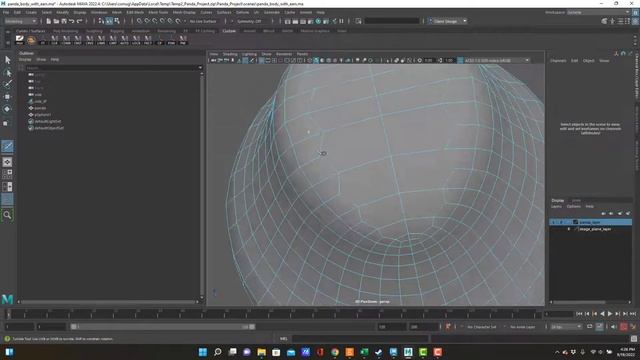This screenshot has height=360, width=640.
Task: Open the viewport Shading menu
Action: click(230, 54)
